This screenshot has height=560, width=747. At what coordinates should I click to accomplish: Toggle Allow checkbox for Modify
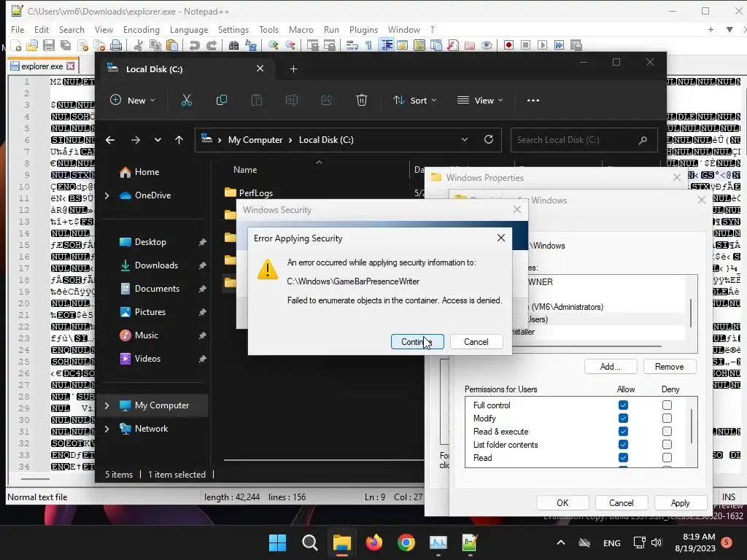click(x=623, y=418)
